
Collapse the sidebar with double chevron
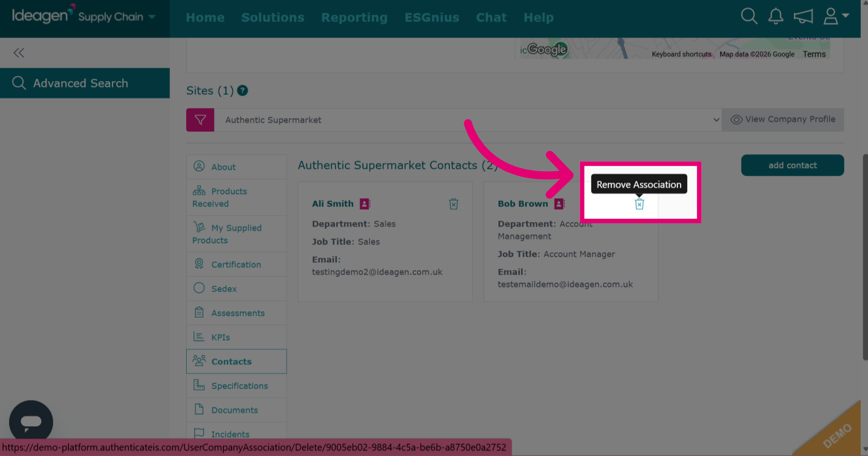click(x=19, y=53)
